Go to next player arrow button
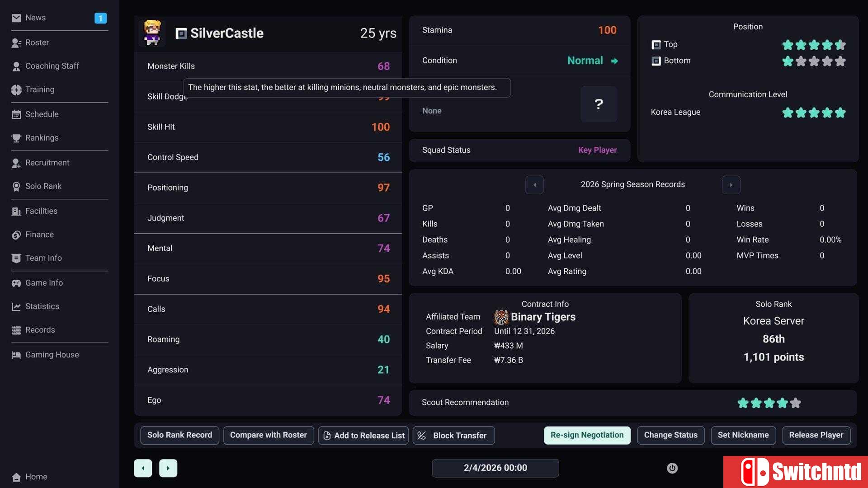 pos(168,468)
